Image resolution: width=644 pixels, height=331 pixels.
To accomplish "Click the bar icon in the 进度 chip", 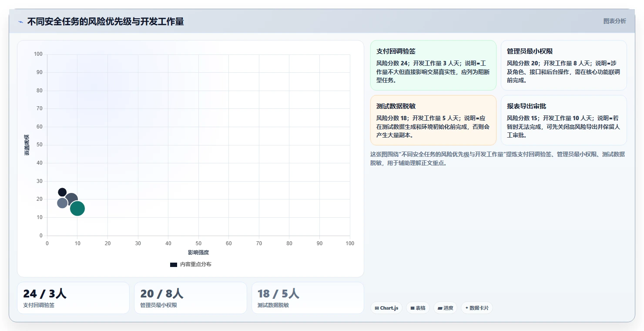I will (440, 308).
